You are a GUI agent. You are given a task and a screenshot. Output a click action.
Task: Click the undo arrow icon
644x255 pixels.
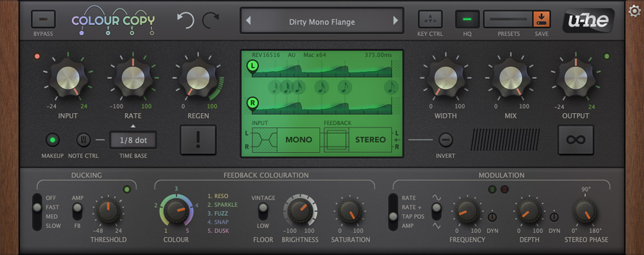[x=185, y=21]
